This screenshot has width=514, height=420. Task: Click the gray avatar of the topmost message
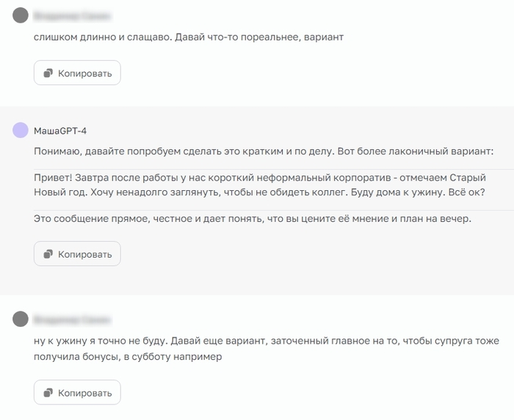tap(21, 16)
